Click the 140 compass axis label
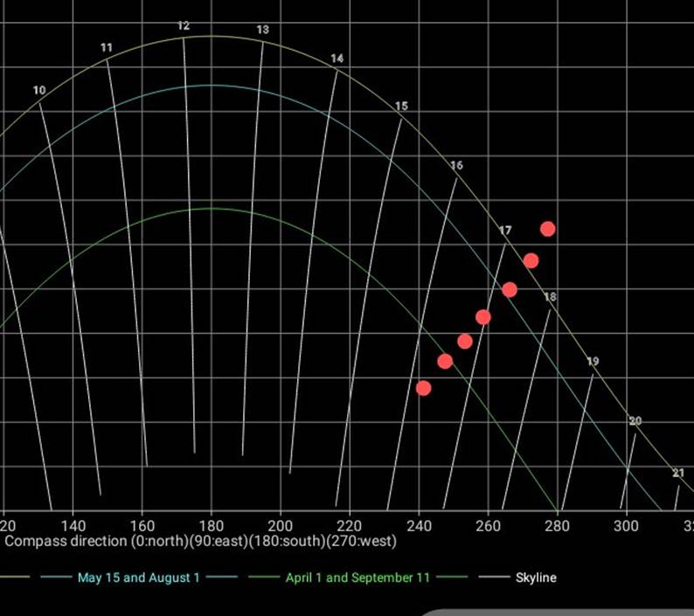 pyautogui.click(x=73, y=526)
